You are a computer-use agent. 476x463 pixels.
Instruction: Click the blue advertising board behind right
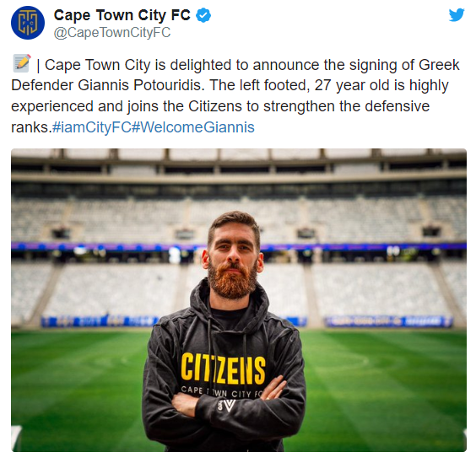(388, 321)
